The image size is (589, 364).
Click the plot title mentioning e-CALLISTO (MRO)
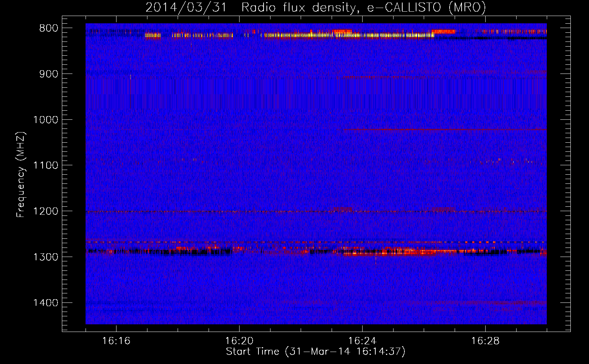[x=316, y=7]
